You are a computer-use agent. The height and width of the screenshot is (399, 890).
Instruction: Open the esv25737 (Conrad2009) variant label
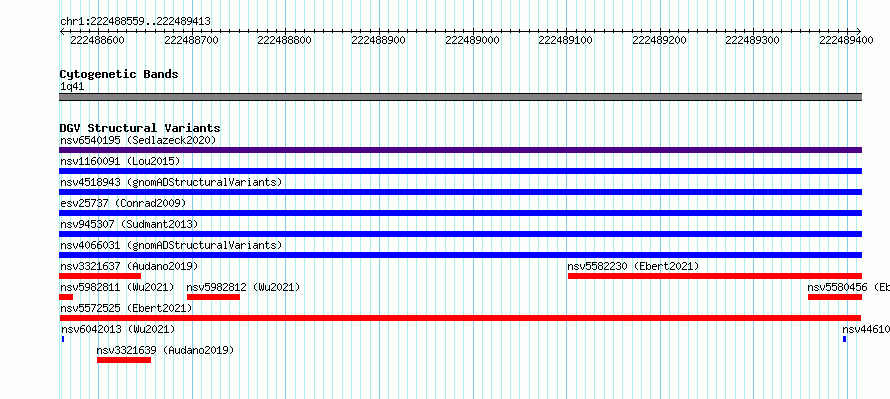[123, 203]
